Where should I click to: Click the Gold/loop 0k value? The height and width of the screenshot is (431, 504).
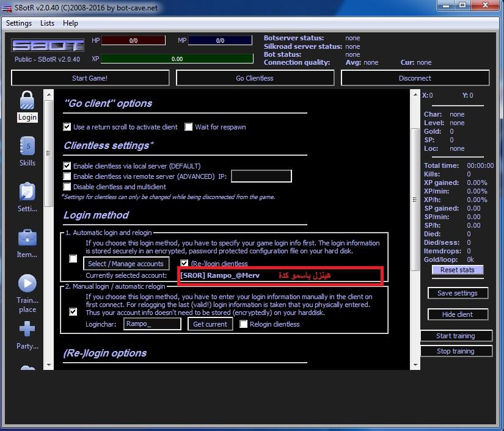[x=470, y=259]
